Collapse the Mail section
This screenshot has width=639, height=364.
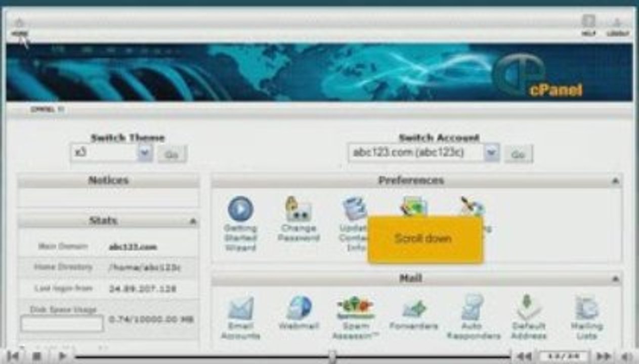pyautogui.click(x=615, y=279)
